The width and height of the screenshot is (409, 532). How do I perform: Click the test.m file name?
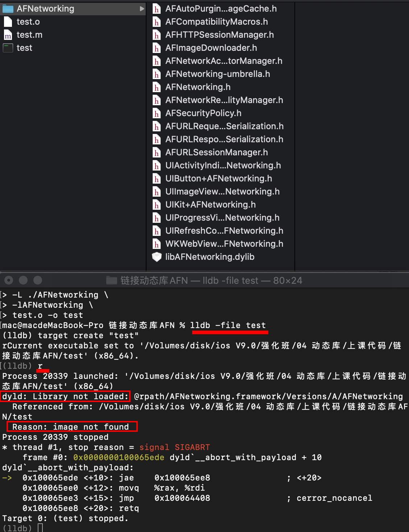click(x=29, y=35)
